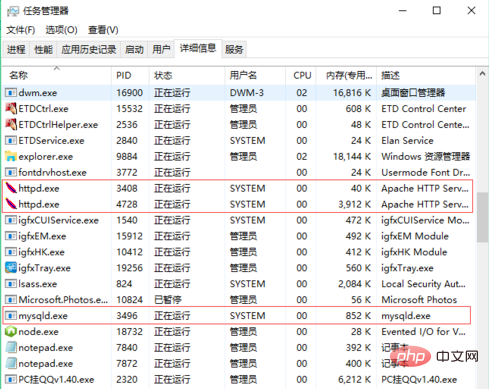Click the ETDService.exe process icon
This screenshot has height=389, width=489.
(11, 141)
